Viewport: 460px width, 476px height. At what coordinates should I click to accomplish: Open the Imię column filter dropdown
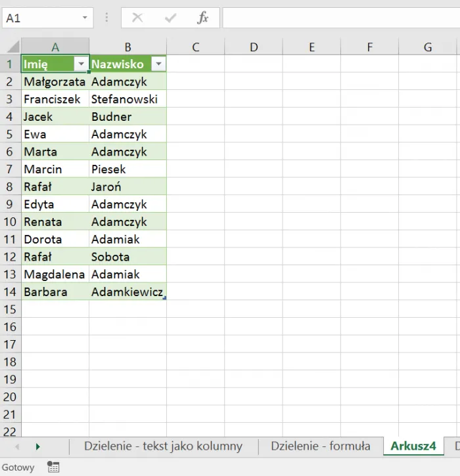(81, 64)
